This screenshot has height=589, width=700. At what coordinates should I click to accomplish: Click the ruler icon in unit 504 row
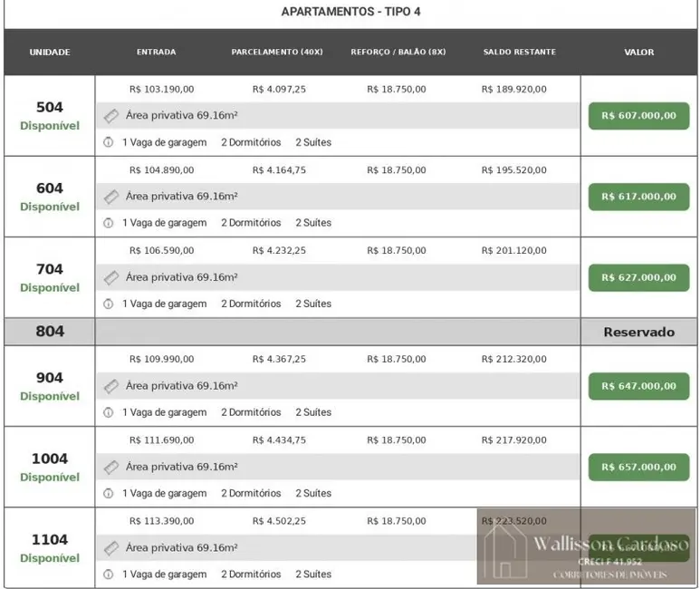111,116
